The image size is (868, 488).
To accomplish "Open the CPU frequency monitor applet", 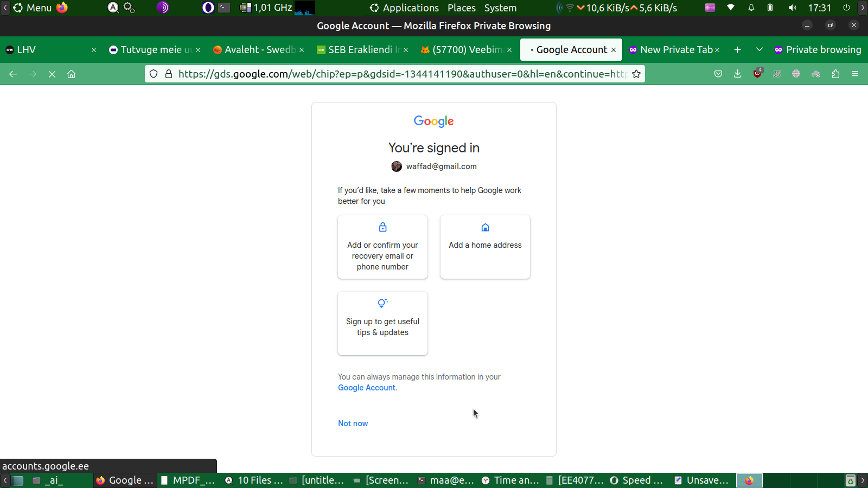I will pos(266,8).
